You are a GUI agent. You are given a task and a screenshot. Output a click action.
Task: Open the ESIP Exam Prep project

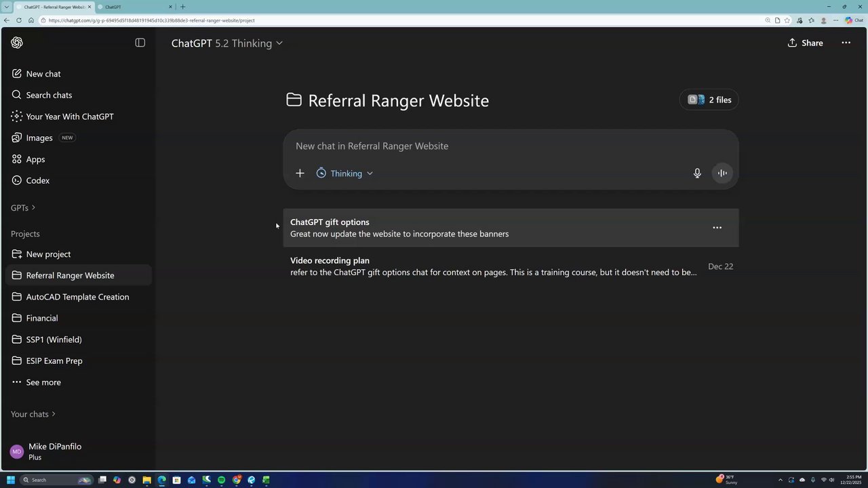(79, 361)
